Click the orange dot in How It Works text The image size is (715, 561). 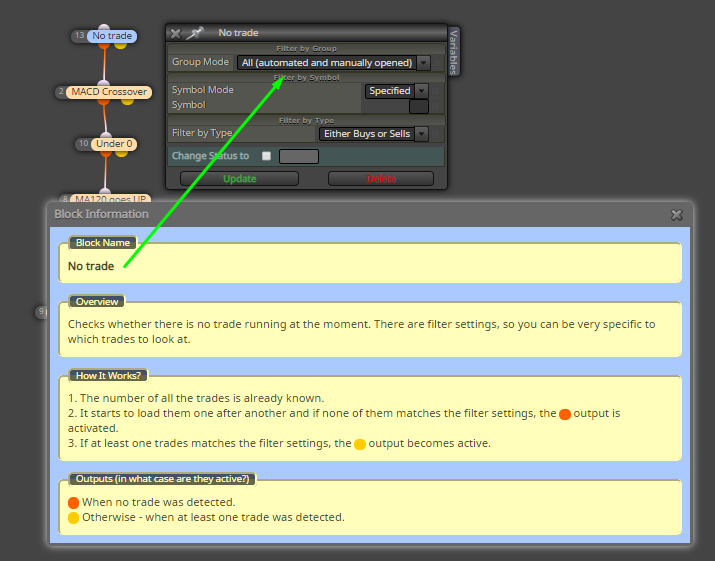click(x=565, y=414)
